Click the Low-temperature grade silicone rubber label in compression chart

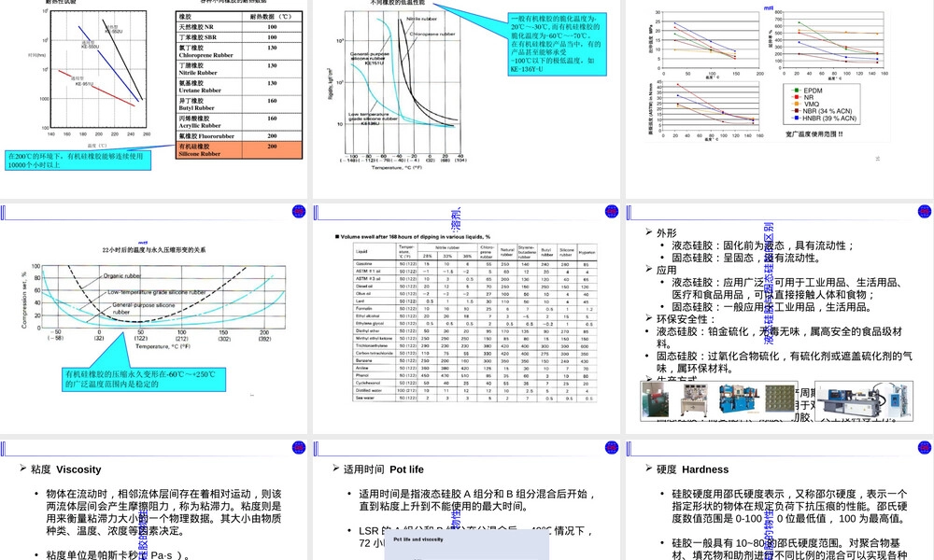point(156,292)
